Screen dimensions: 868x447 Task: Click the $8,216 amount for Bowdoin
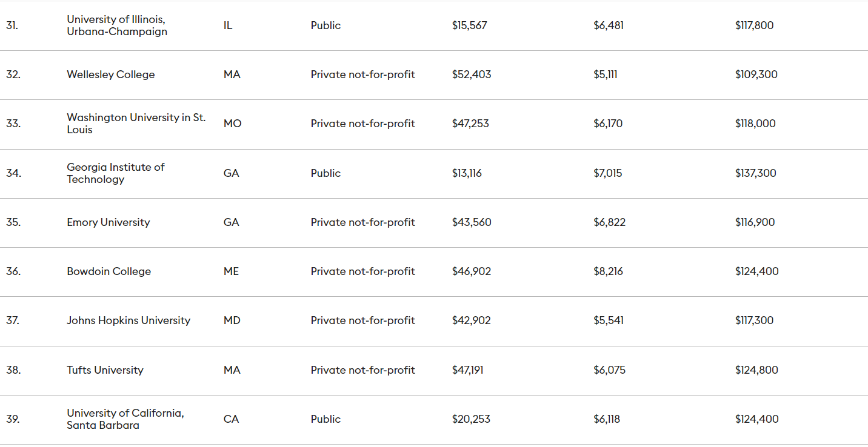pos(608,271)
